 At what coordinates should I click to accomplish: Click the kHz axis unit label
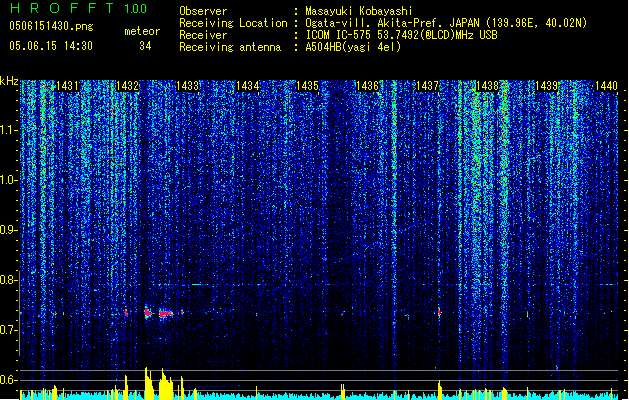(9, 81)
